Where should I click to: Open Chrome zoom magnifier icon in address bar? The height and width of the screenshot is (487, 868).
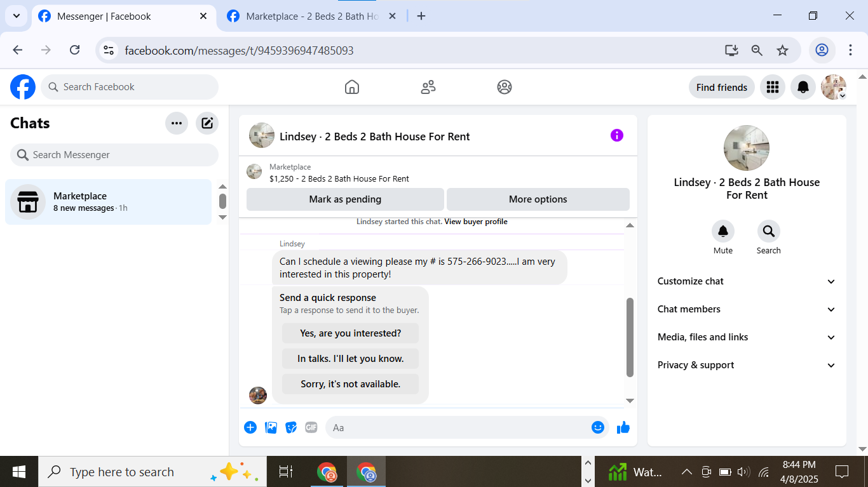757,50
